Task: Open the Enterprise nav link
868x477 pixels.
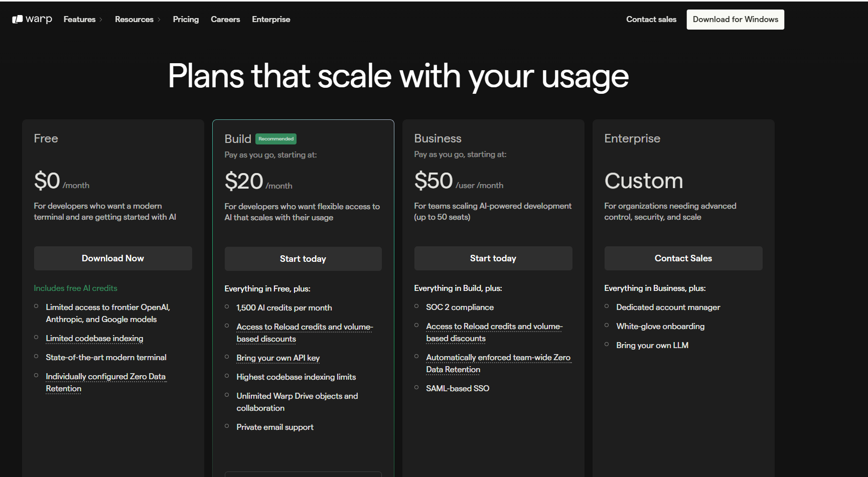Action: pos(271,19)
